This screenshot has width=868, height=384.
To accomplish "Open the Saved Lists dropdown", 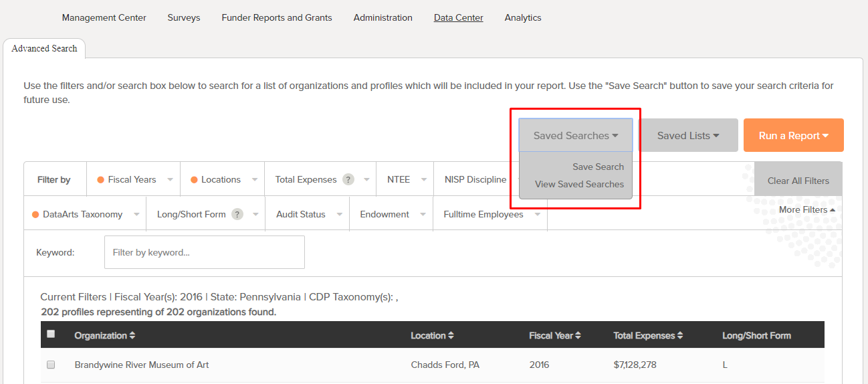I will [688, 135].
